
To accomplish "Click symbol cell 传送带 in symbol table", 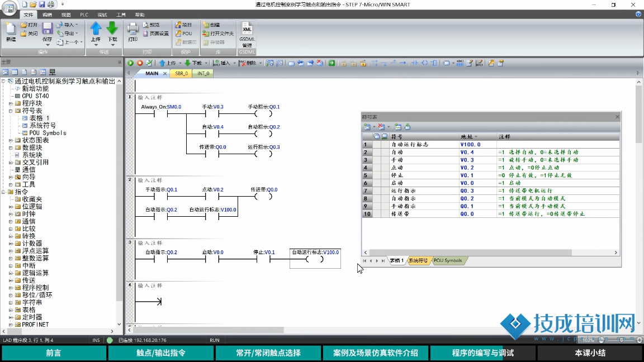I will 424,214.
